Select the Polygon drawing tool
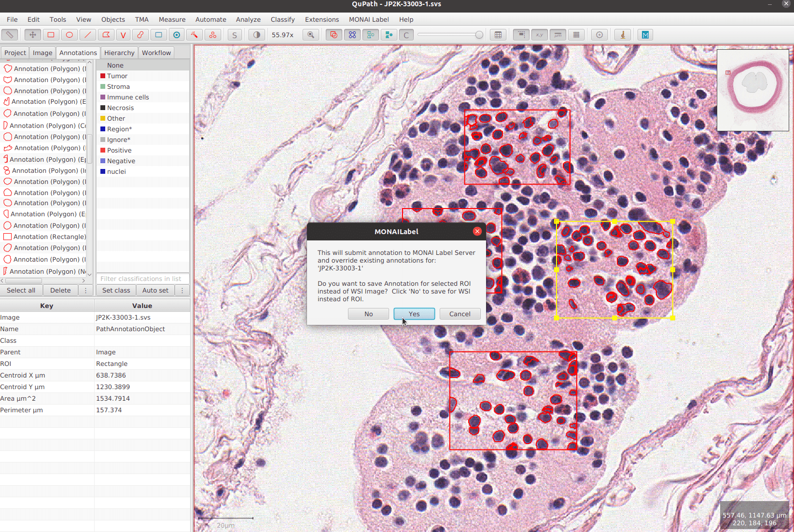 (x=106, y=35)
